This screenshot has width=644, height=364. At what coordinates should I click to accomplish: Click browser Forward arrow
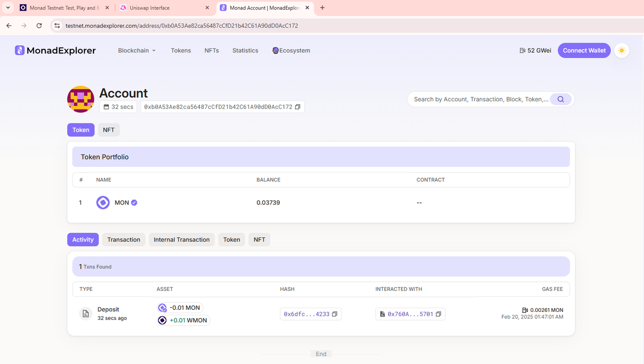[x=24, y=26]
